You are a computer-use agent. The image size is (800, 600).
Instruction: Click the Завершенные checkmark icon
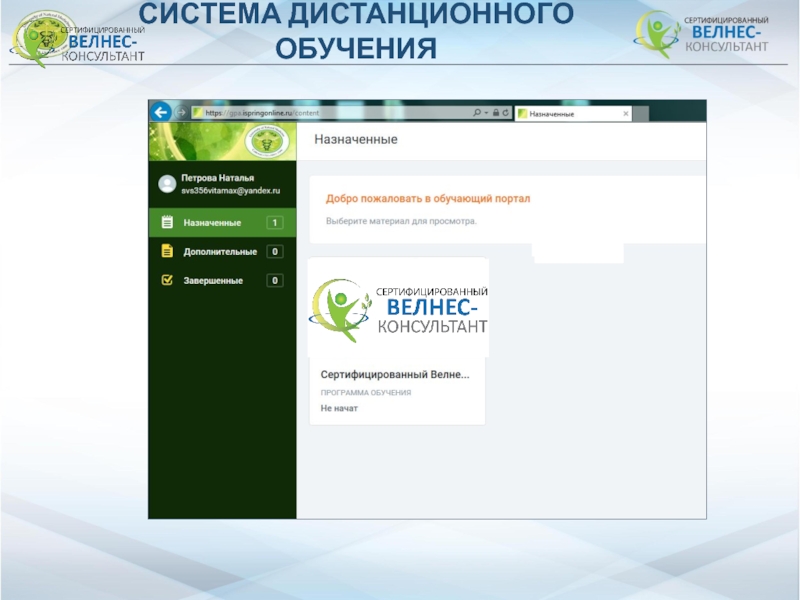tap(167, 280)
